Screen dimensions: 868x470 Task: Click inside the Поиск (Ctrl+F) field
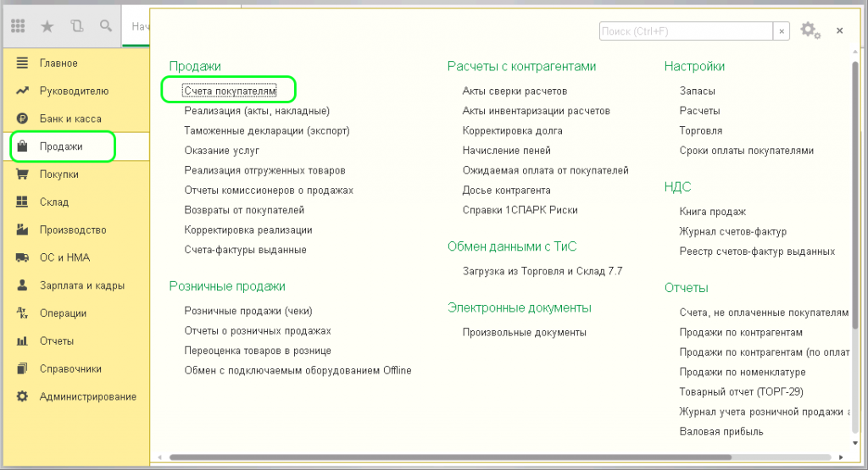point(686,31)
